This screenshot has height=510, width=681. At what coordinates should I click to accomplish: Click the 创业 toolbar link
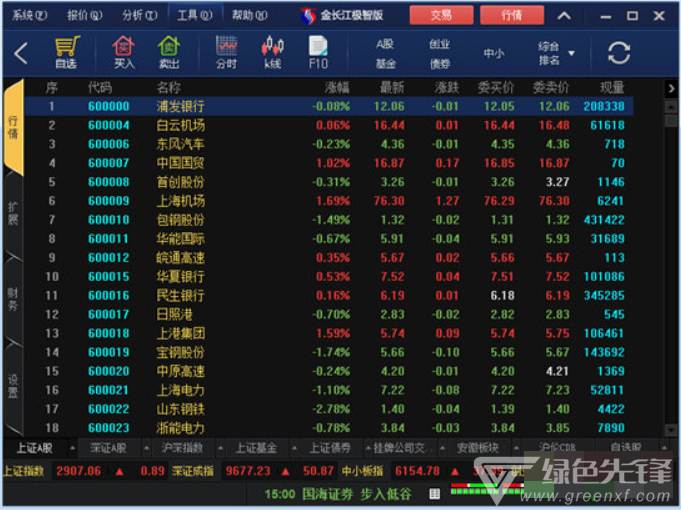click(440, 44)
